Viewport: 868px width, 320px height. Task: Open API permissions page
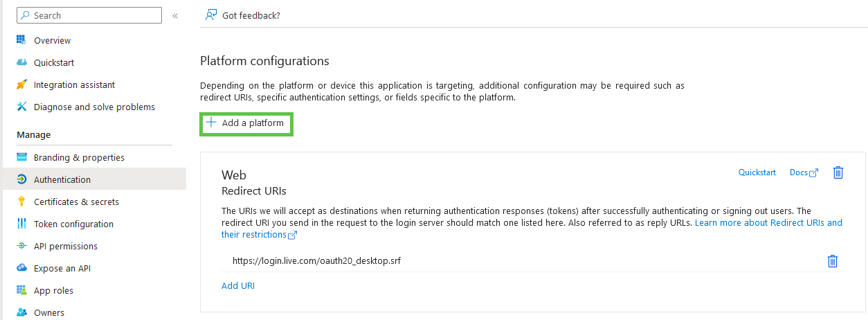66,246
